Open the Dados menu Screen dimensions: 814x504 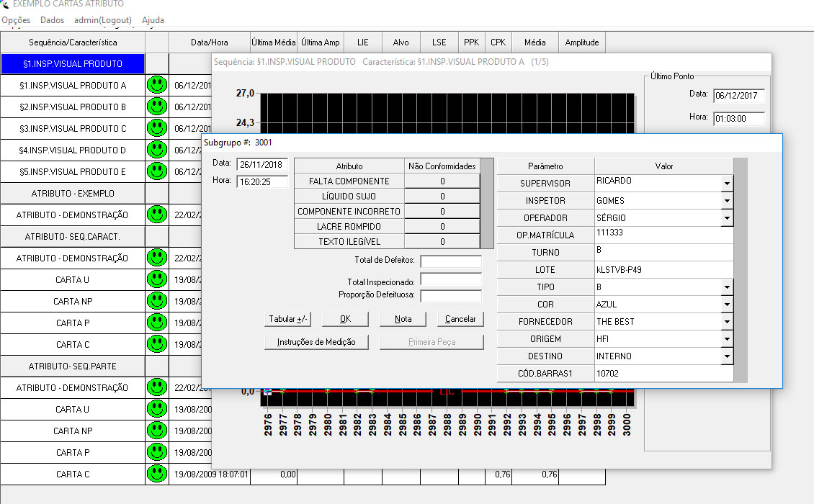point(52,20)
